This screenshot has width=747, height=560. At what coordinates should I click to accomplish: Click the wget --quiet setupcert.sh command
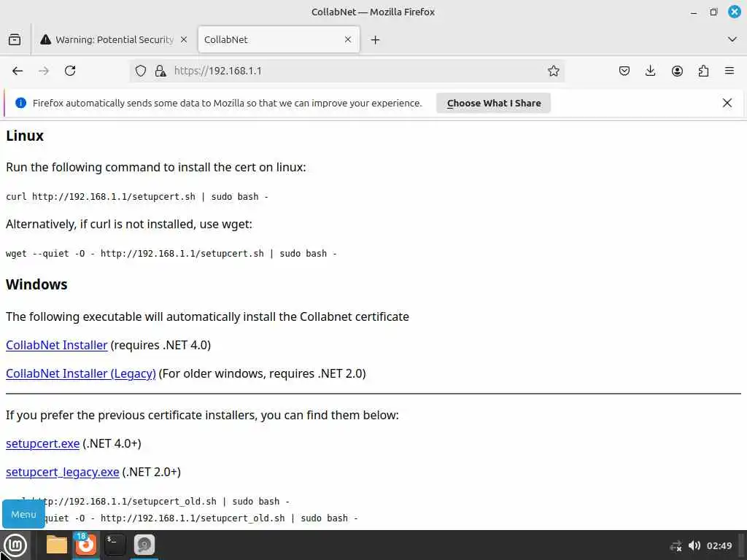171,253
